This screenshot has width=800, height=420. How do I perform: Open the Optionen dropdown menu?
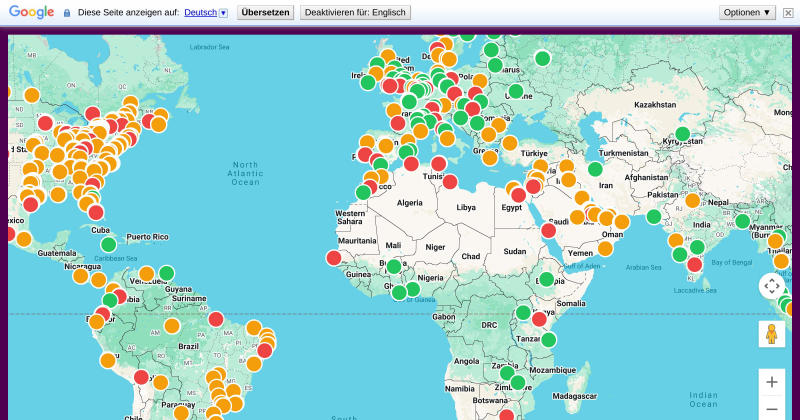[747, 12]
